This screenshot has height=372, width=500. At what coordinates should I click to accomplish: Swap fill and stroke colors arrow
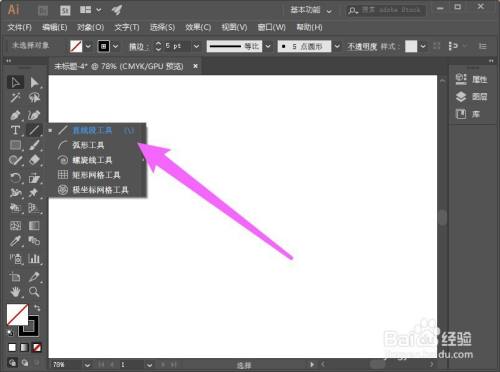37,308
